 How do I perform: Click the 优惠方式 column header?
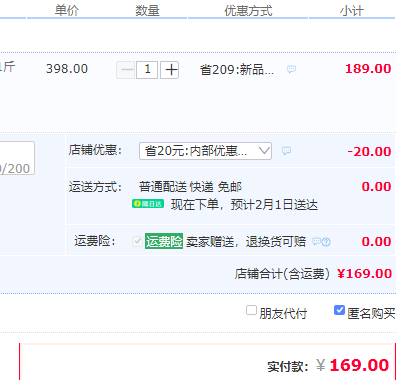click(x=248, y=11)
